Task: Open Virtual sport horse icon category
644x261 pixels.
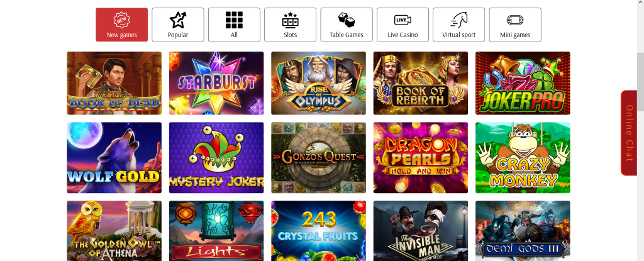Action: (x=458, y=19)
